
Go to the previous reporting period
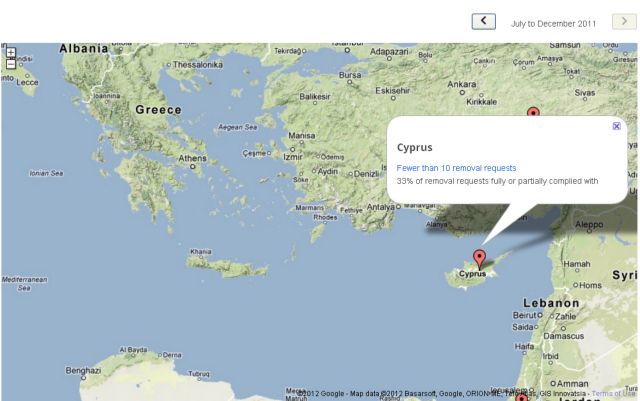click(484, 21)
